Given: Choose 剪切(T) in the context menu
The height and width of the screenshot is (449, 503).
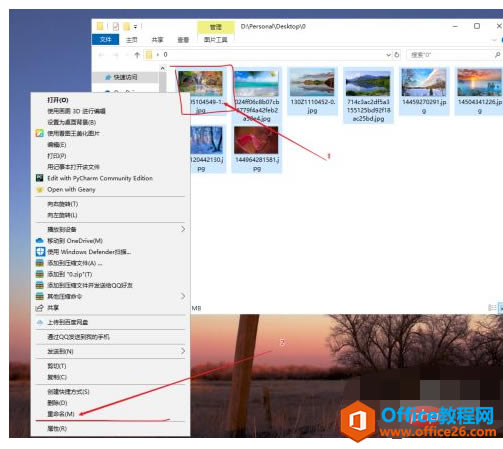Looking at the screenshot, I should click(57, 366).
